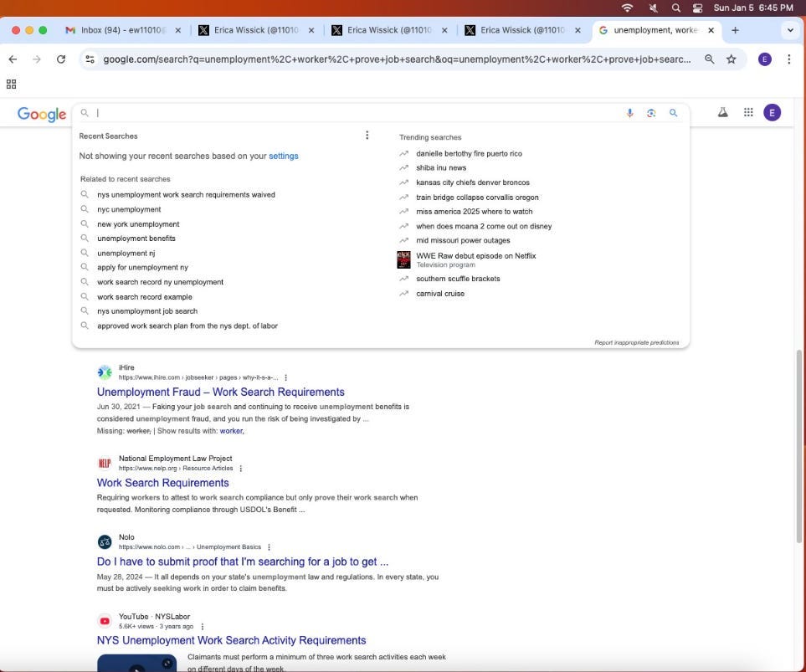Go back with browser back arrow

(13, 59)
